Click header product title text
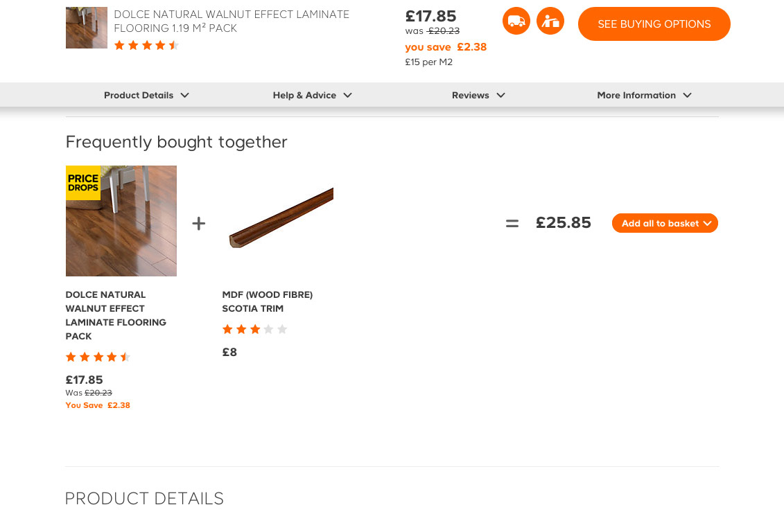Screen dimensions: 784x532 [232, 21]
